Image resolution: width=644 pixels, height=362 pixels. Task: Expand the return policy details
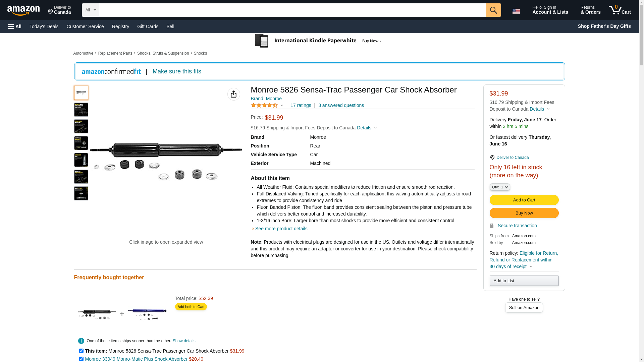coord(530,267)
